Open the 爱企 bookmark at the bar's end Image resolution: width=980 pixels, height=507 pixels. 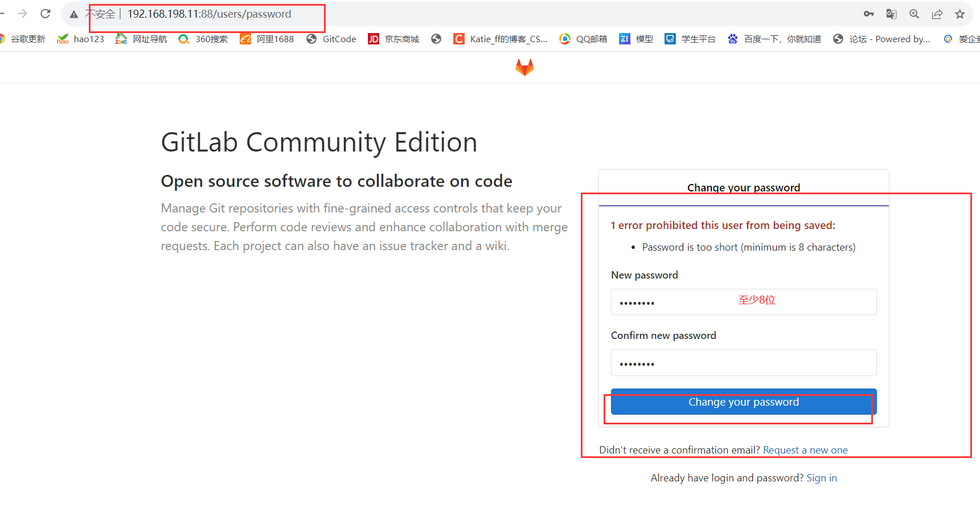(x=961, y=39)
